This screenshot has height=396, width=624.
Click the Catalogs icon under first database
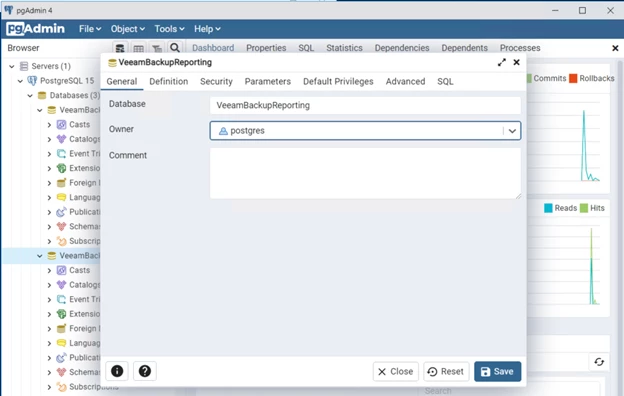point(61,139)
